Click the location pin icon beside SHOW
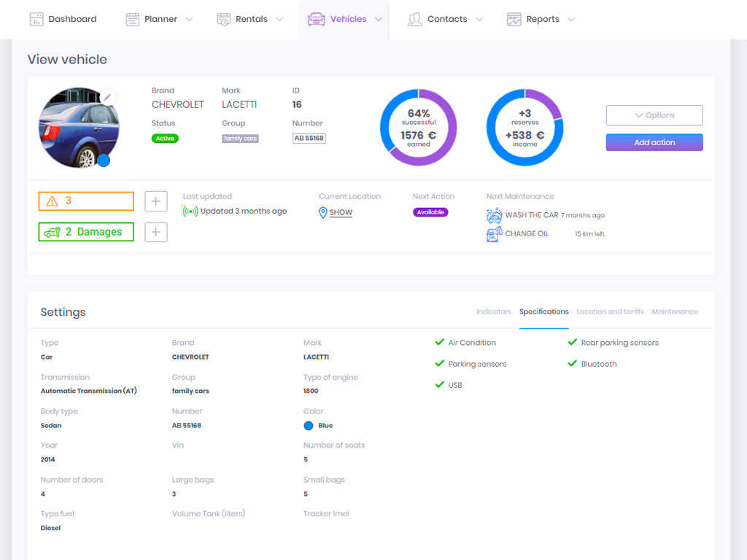Screen dimensions: 747x560 pos(323,212)
